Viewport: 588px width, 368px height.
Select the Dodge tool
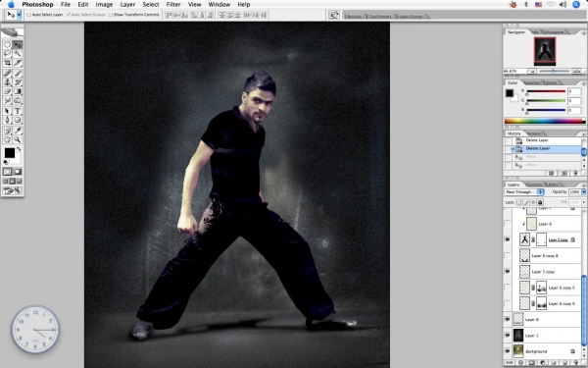18,100
